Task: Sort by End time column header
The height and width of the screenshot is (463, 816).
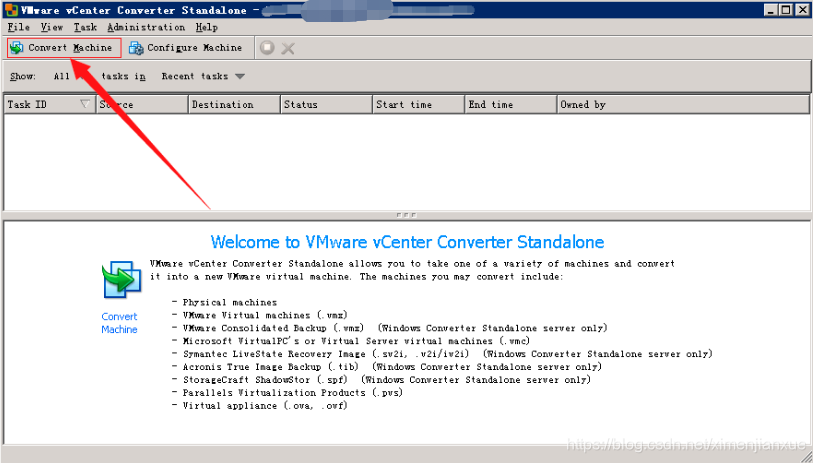Action: tap(511, 105)
